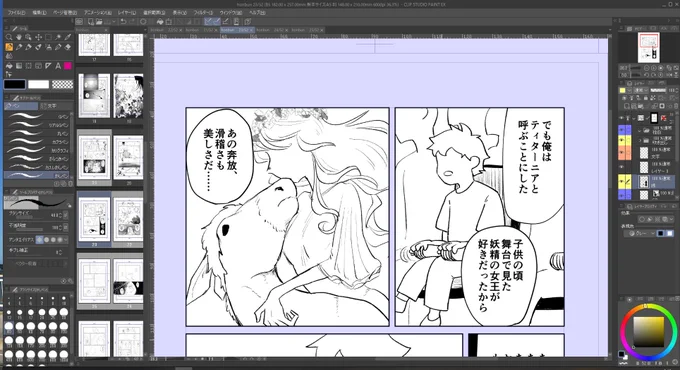The height and width of the screenshot is (370, 680).
Task: Select the first anti-aliasing level option
Action: click(x=40, y=239)
